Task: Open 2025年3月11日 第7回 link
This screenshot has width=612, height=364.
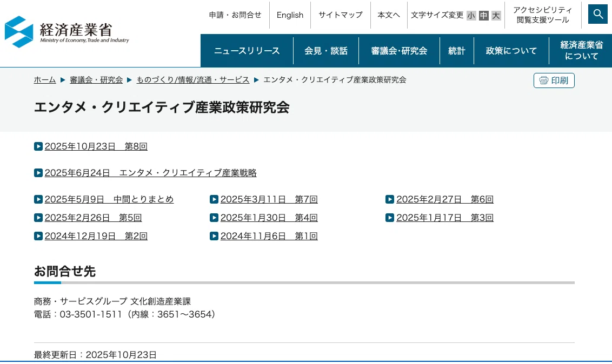Action: 269,199
